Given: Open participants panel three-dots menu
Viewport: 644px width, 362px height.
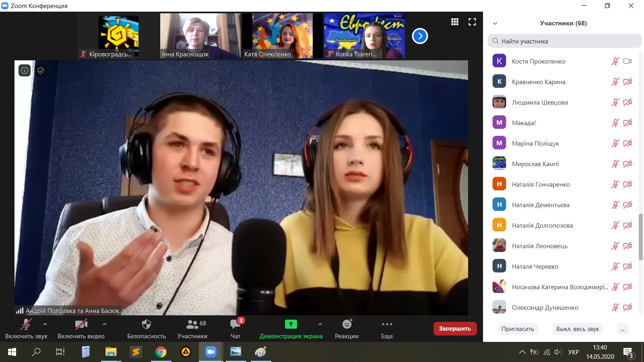Looking at the screenshot, I should pyautogui.click(x=623, y=329).
